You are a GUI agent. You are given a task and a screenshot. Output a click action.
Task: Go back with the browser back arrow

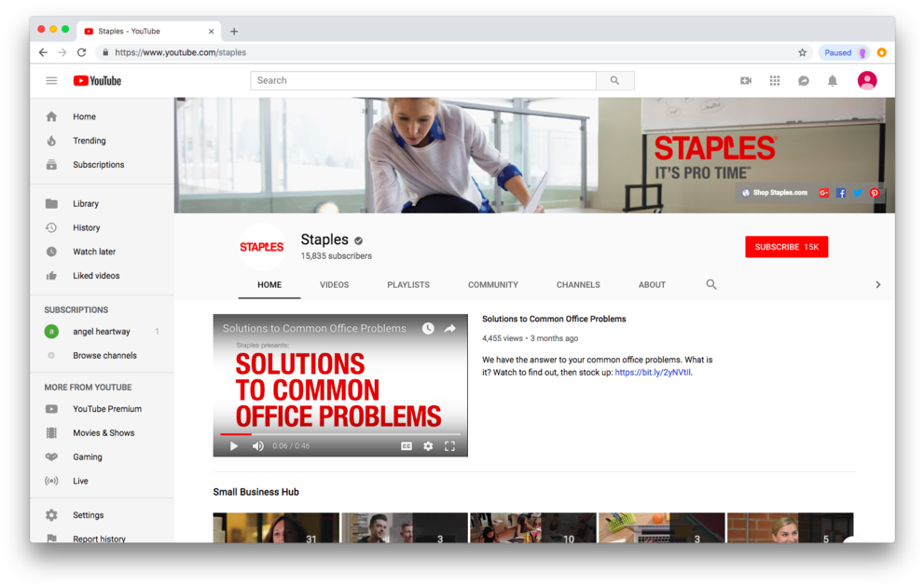(x=43, y=52)
